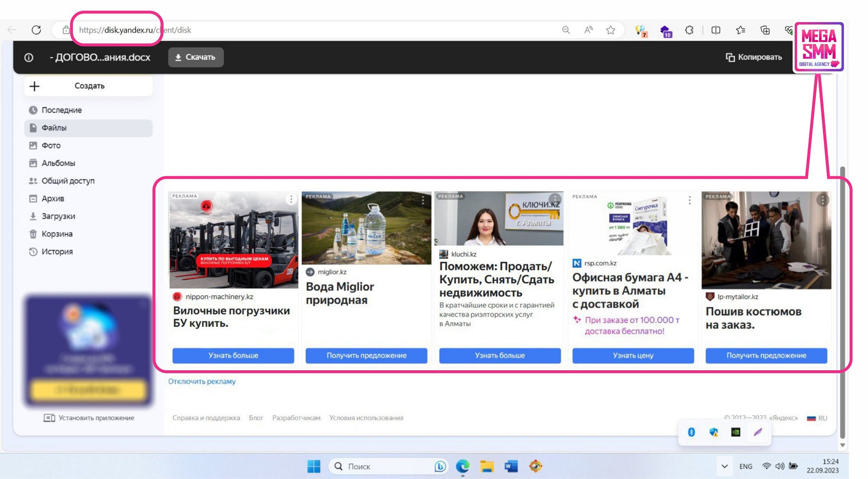Open Справка и поддержка link

[x=206, y=418]
